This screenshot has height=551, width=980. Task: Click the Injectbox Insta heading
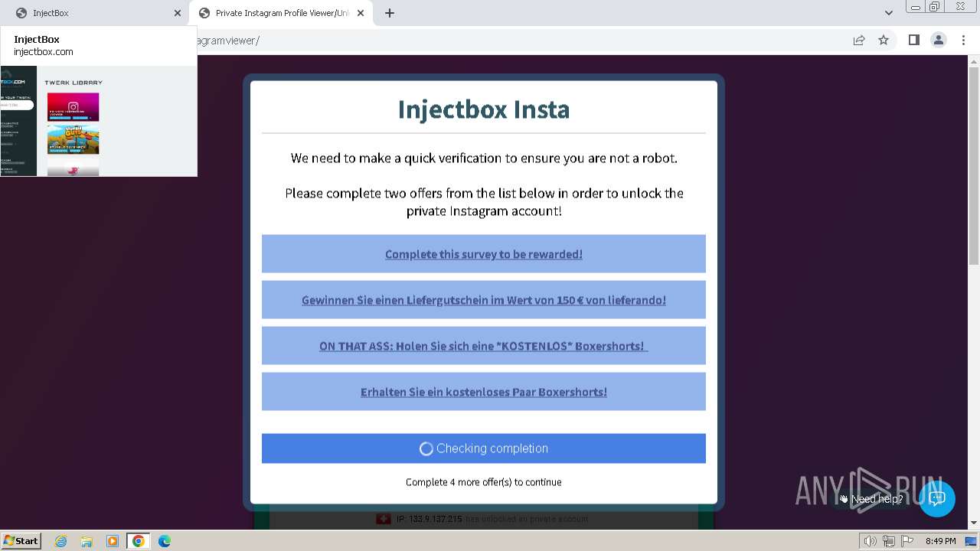click(x=484, y=109)
